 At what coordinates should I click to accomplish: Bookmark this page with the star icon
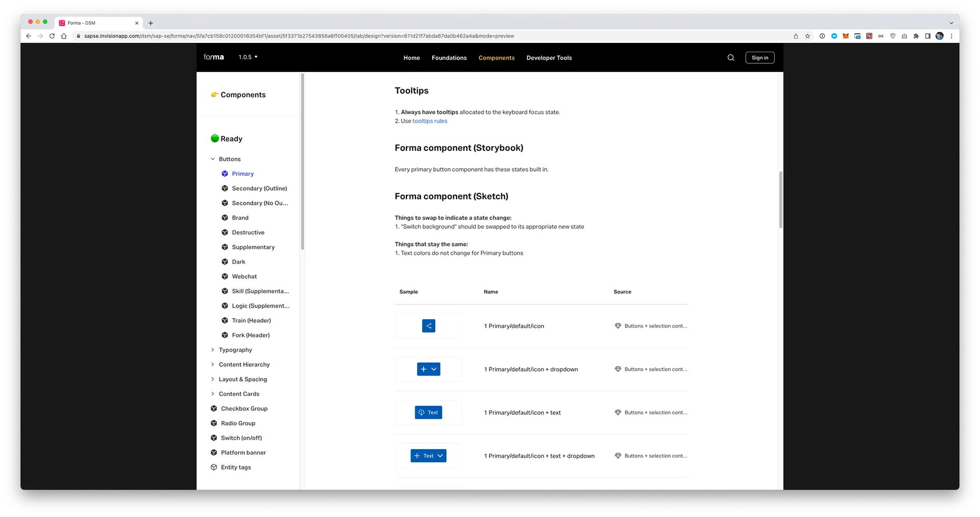[807, 36]
